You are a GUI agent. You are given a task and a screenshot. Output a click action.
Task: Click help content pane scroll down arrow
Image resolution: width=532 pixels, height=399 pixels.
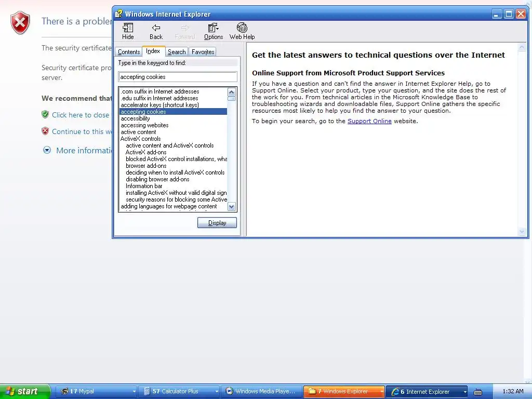522,232
